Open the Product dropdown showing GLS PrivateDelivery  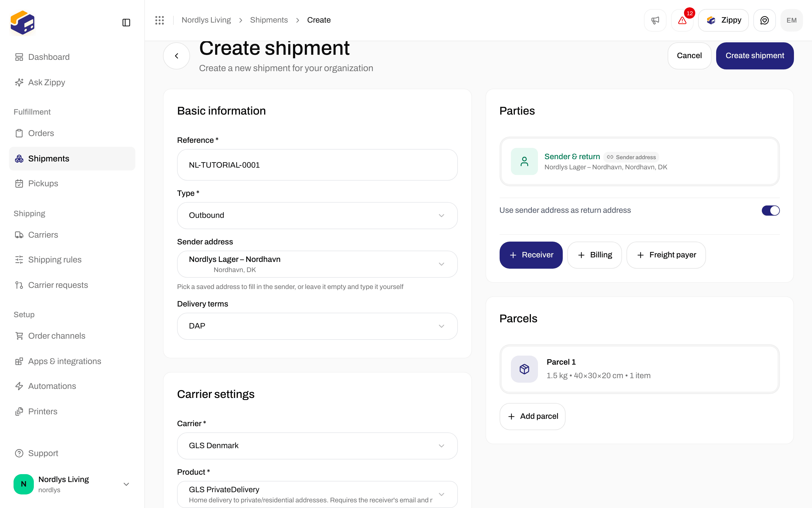pos(317,494)
